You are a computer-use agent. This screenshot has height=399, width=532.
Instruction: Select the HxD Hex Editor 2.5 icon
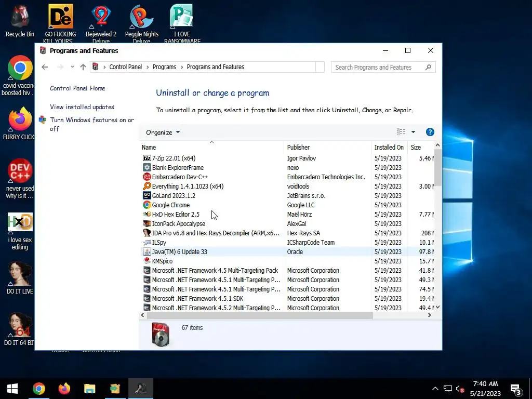(147, 214)
